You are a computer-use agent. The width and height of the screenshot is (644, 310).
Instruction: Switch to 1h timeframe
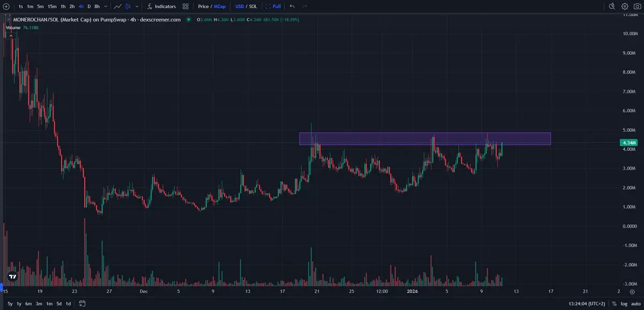[63, 6]
